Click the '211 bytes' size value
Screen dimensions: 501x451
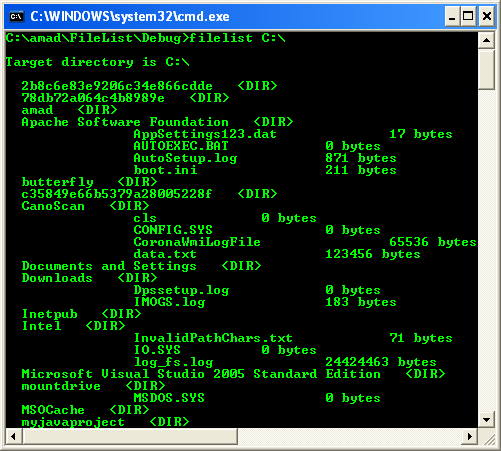coord(361,170)
